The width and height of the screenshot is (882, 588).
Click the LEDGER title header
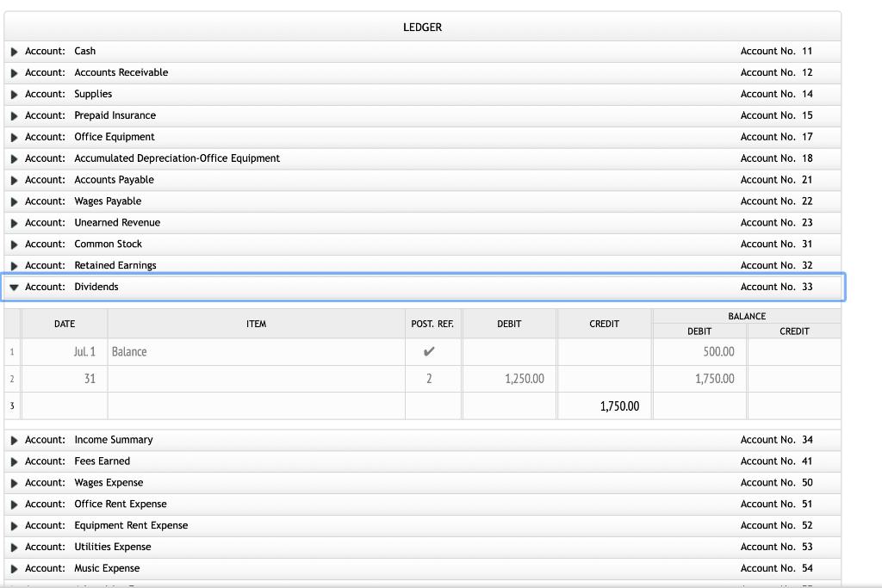click(422, 27)
